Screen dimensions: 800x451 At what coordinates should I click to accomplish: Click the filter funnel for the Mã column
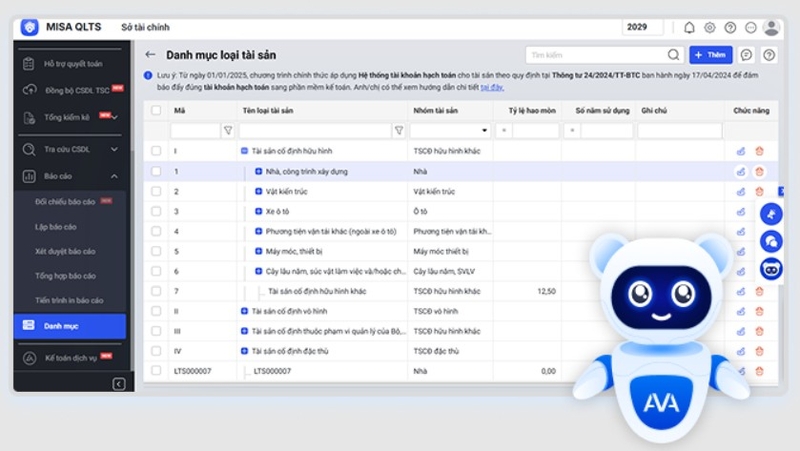coord(228,131)
